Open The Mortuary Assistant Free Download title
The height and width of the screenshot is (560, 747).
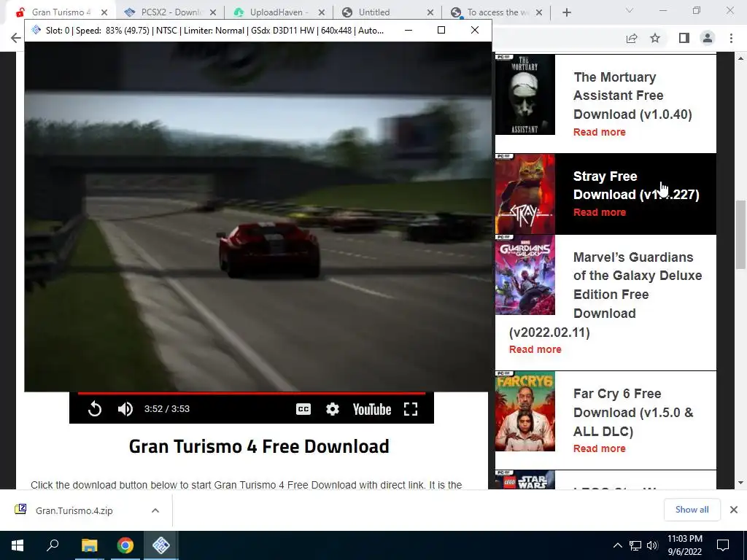(632, 96)
